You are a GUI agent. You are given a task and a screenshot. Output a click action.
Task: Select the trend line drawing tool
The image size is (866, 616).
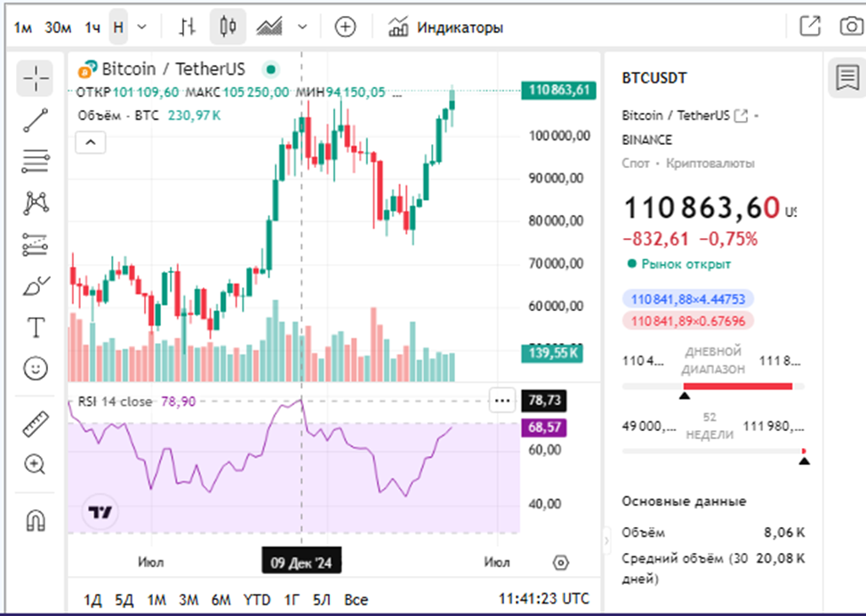pos(34,120)
